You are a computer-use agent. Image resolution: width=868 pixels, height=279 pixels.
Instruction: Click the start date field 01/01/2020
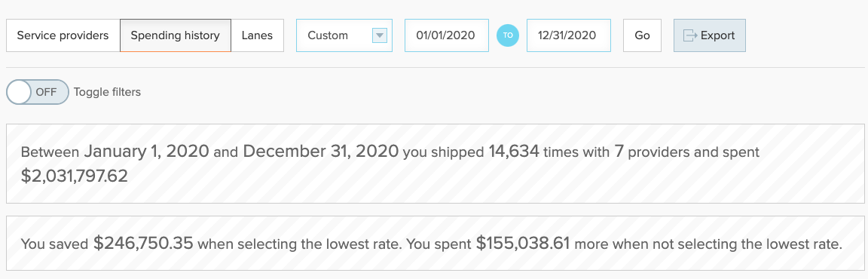coord(447,35)
